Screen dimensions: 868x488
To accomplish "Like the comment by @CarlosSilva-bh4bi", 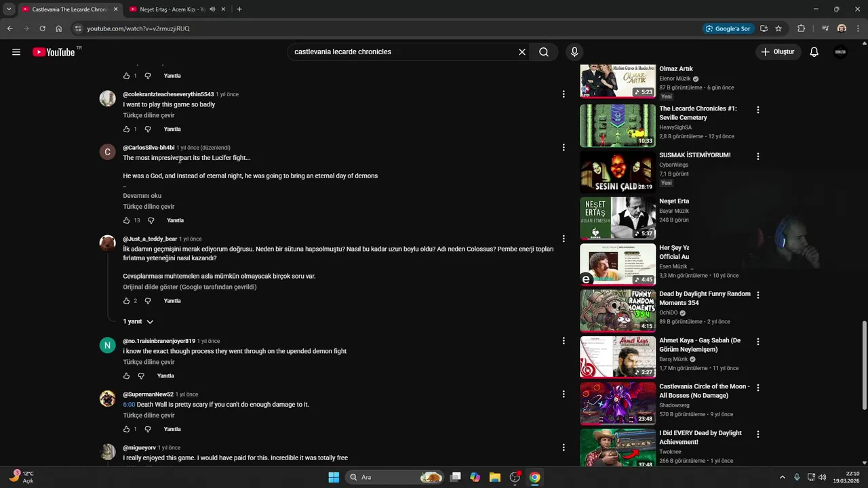I will [126, 220].
